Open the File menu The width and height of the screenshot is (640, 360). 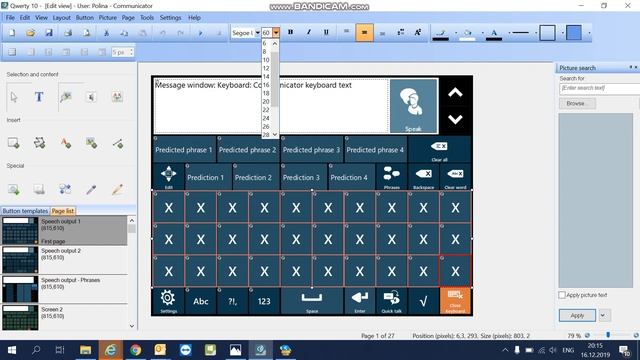(10, 18)
